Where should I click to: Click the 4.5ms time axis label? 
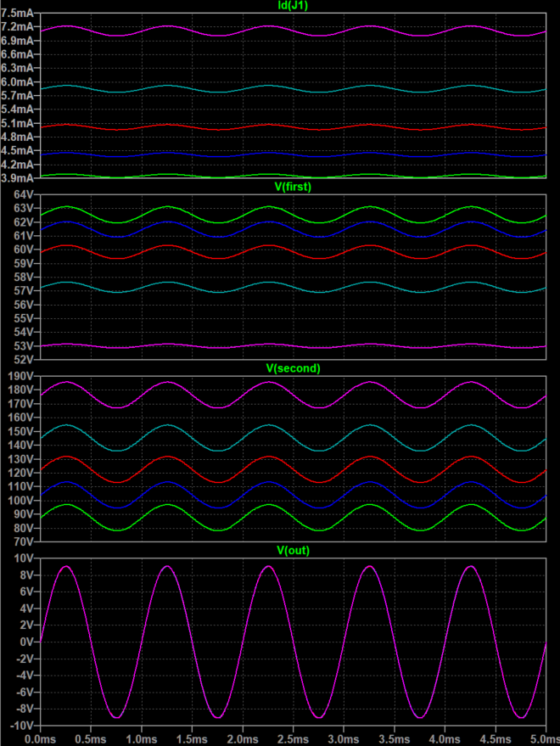(x=496, y=739)
